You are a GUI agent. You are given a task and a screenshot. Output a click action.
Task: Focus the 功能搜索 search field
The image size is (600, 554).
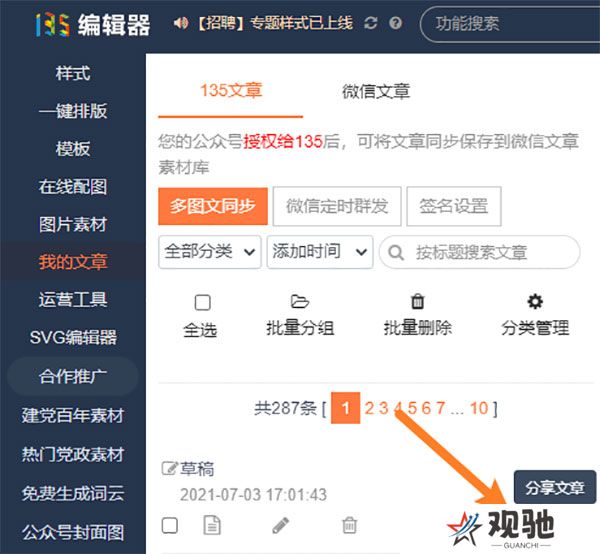(510, 24)
